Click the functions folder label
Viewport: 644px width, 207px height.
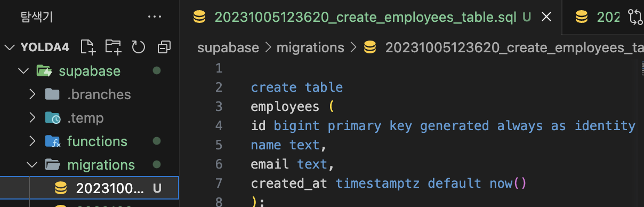97,141
